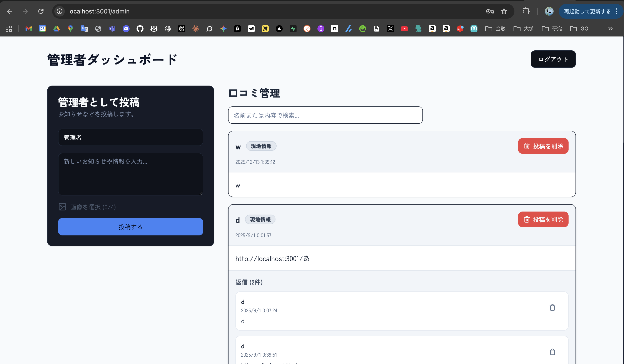Delete the post by w
The width and height of the screenshot is (624, 364).
click(x=543, y=146)
